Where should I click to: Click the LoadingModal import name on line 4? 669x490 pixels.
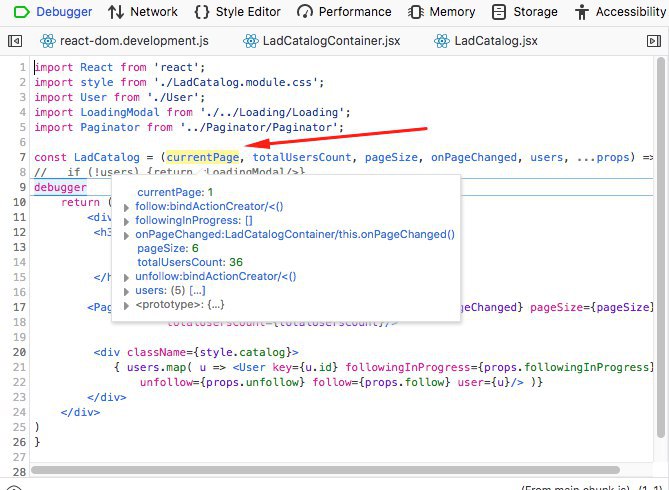tap(120, 113)
